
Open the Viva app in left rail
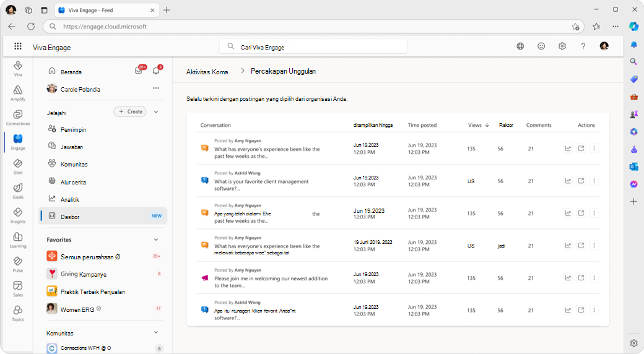tap(18, 69)
